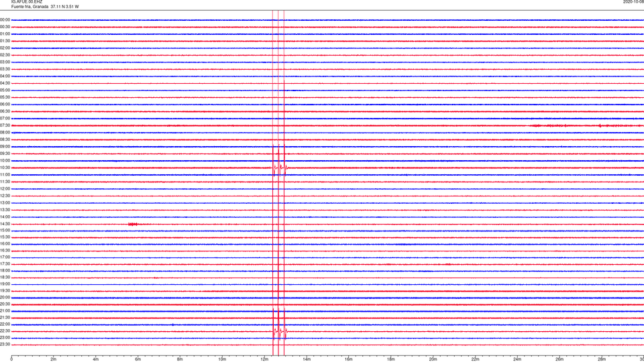The width and height of the screenshot is (644, 362).
Task: Click the 2m tick label on time axis
Action: tap(54, 359)
